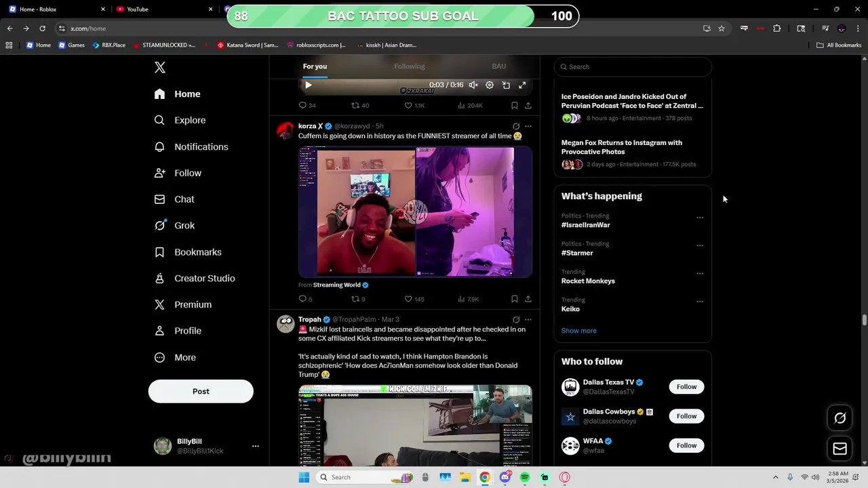Screen dimensions: 868x488
Task: Open the Cuffem stream video thumbnail
Action: pyautogui.click(x=415, y=211)
